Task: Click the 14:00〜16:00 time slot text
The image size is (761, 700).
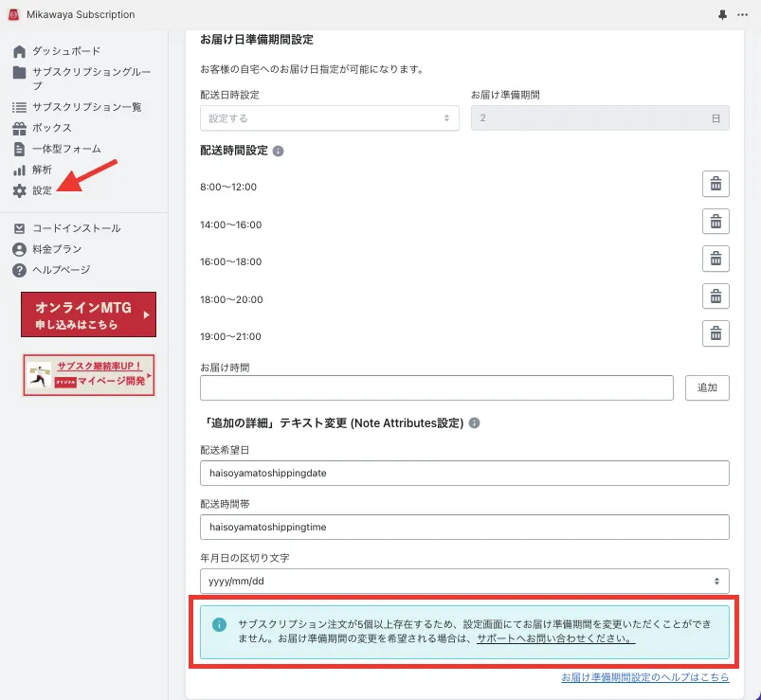Action: tap(230, 225)
